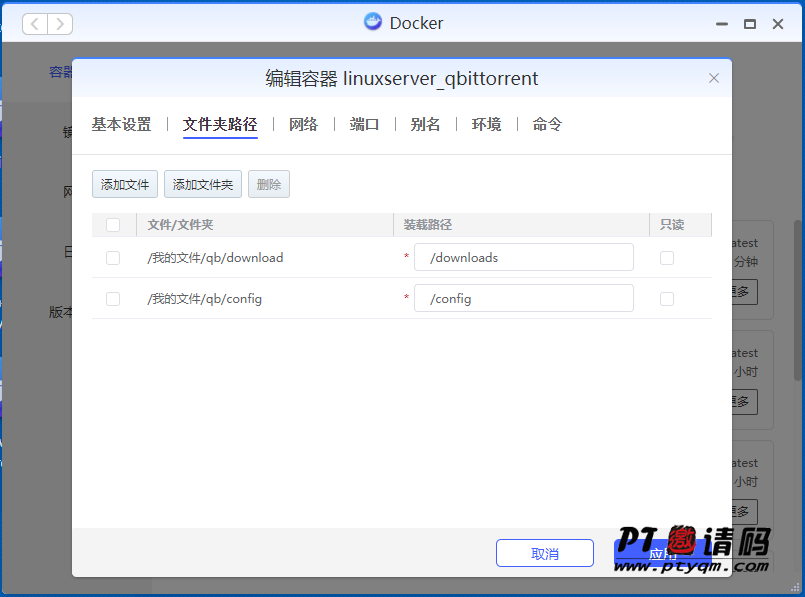Enable read-only for the /config mount
Image resolution: width=805 pixels, height=597 pixels.
(x=667, y=299)
